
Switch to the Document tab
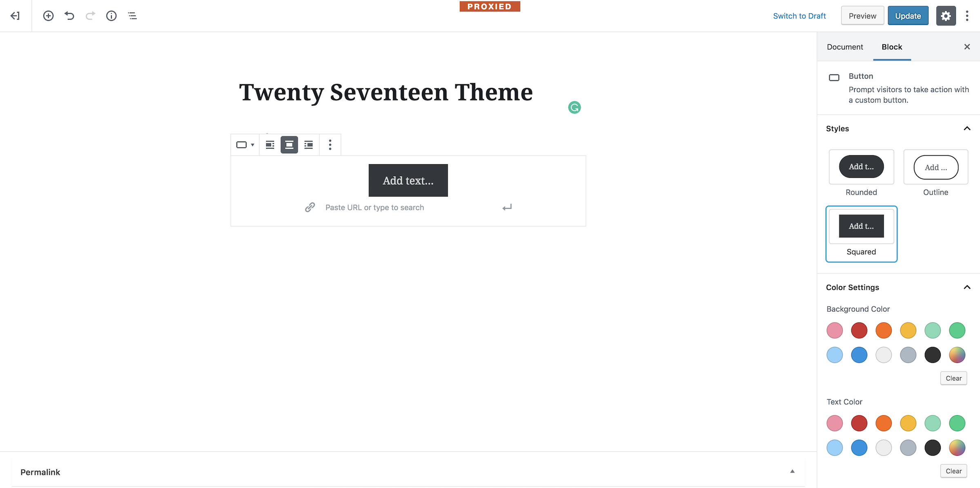pyautogui.click(x=845, y=47)
